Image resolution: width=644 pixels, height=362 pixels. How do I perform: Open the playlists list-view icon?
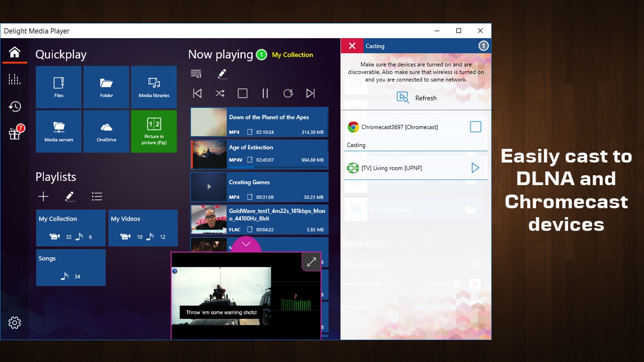[97, 196]
